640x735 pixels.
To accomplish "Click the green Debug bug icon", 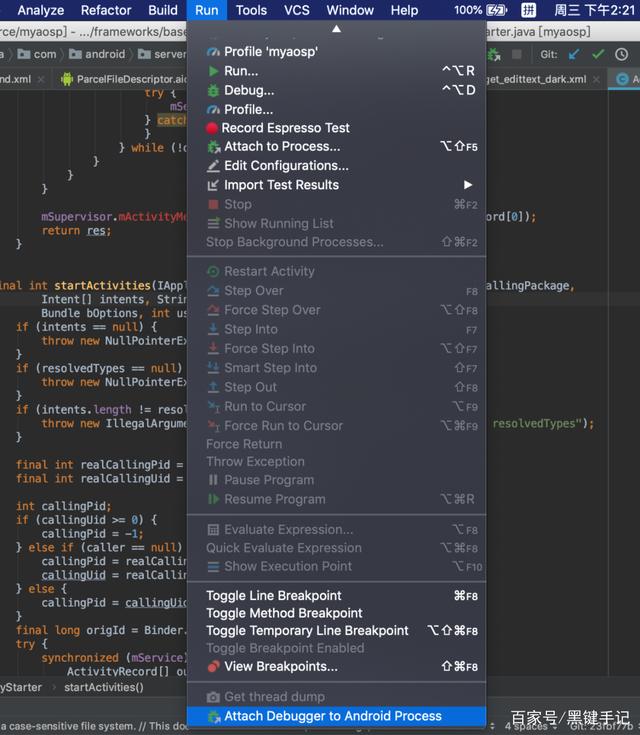I will click(x=213, y=90).
